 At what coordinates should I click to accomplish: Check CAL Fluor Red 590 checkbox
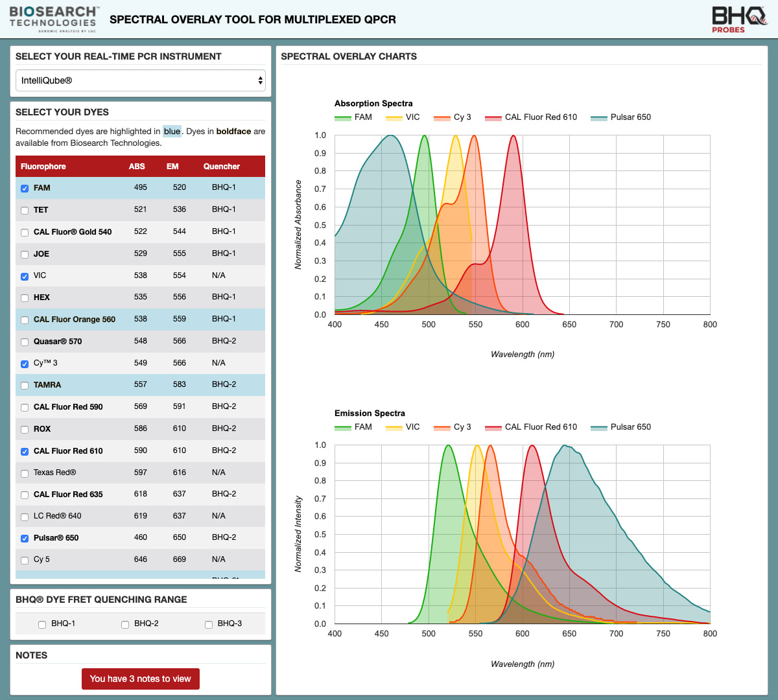point(25,408)
